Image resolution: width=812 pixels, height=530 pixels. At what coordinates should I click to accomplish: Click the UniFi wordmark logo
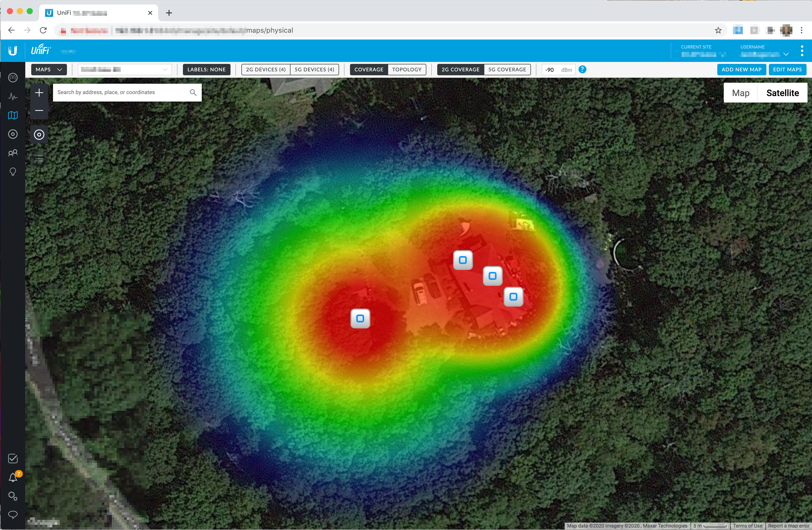pos(41,50)
